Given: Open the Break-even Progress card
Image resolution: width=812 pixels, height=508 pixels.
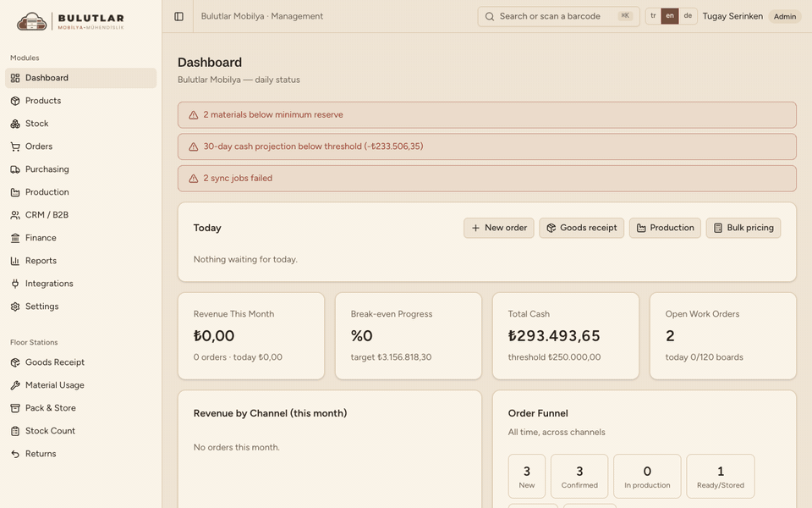Looking at the screenshot, I should click(409, 336).
